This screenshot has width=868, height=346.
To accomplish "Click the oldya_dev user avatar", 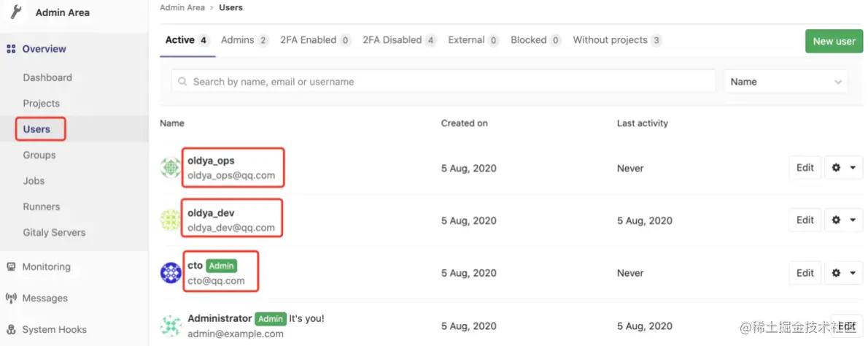I will pos(171,220).
